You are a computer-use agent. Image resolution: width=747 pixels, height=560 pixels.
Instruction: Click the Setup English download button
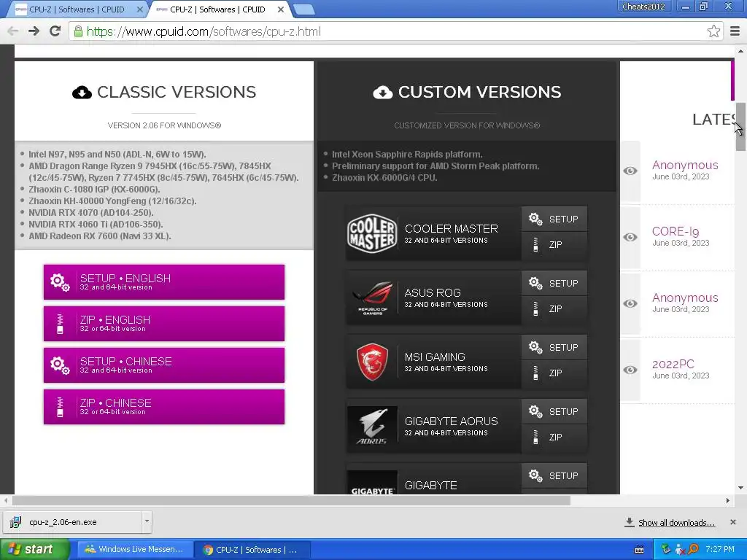tap(164, 282)
